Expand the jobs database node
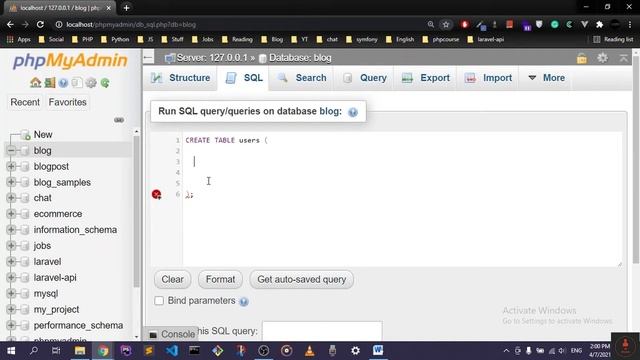Viewport: 640px width, 360px height. pos(11,246)
